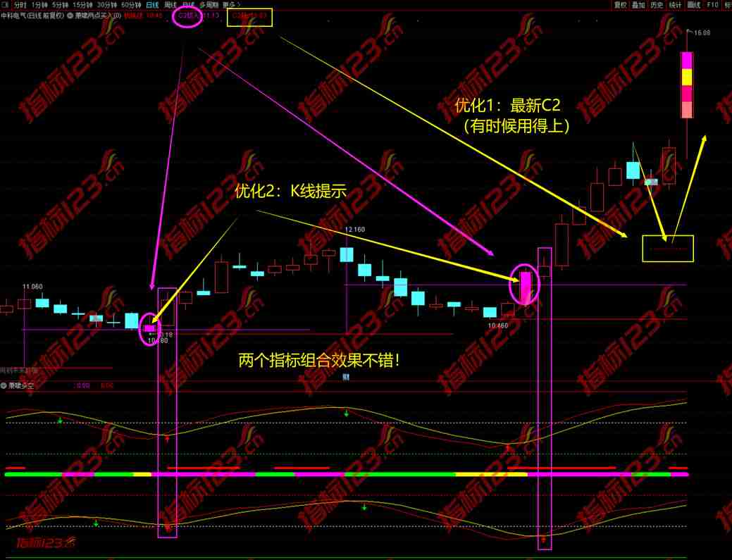Click the 叠加 overlay icon
Screen dimensions: 732x560
click(638, 5)
